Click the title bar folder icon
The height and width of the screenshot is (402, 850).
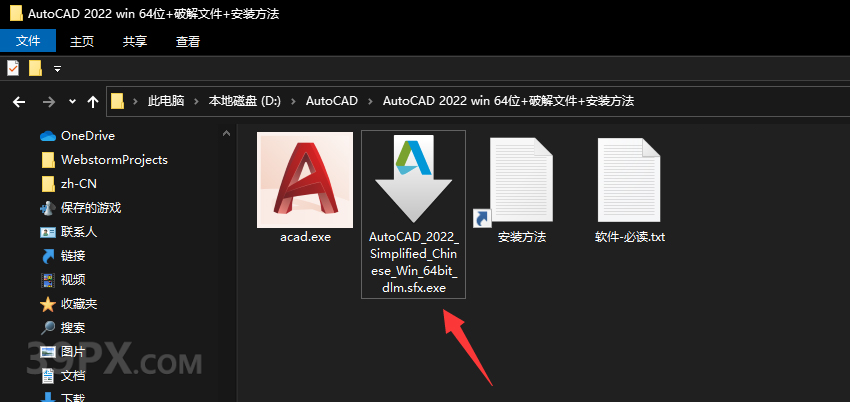tap(17, 13)
